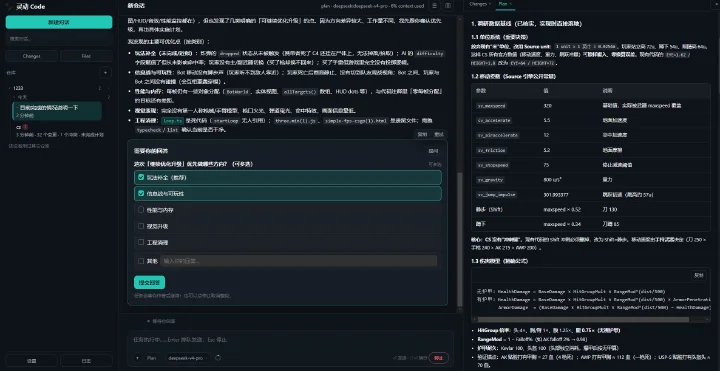
Task: Close the Changes tab in right panel
Action: [x=490, y=4]
